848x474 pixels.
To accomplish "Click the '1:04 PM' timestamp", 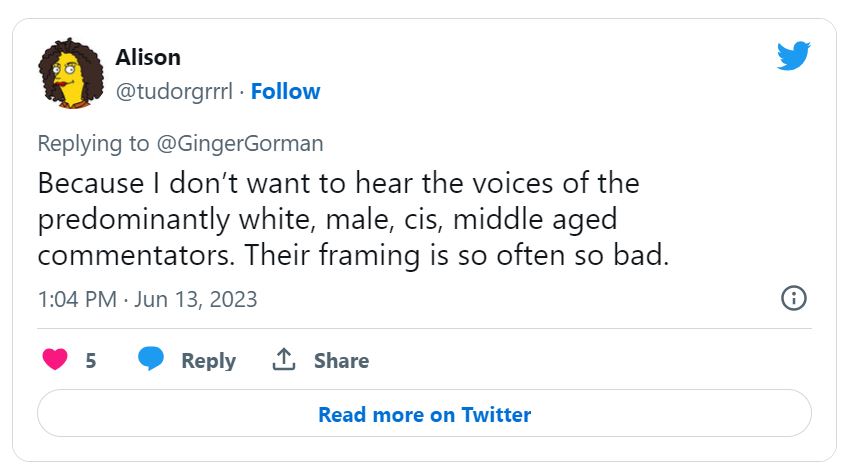I will coord(79,299).
